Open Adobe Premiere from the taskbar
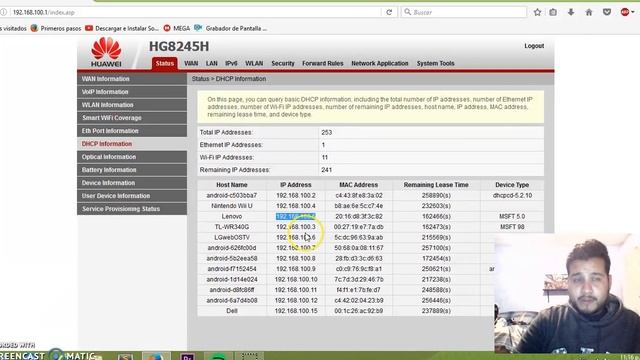640x360 pixels. [187, 357]
